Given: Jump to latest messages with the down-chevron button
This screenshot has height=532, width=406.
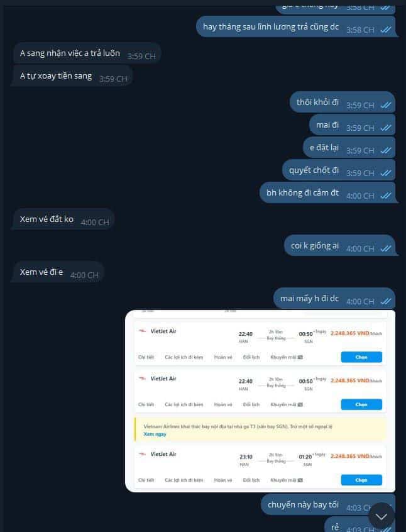Looking at the screenshot, I should 381,516.
